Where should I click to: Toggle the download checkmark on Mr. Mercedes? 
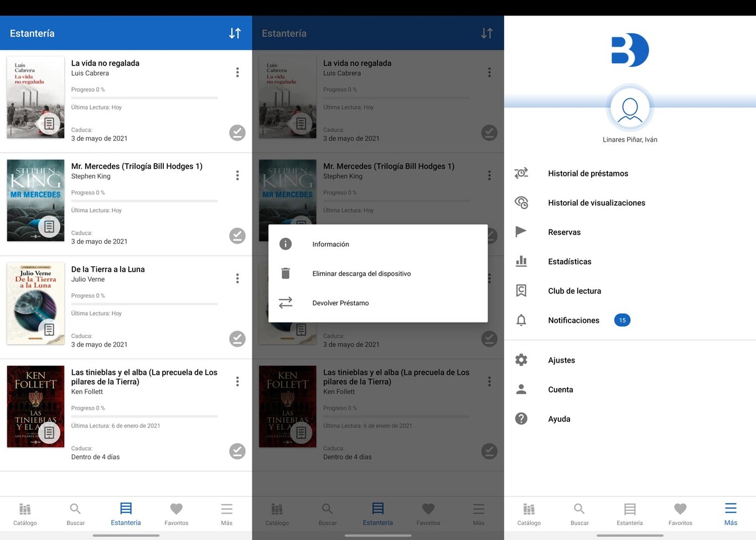click(x=237, y=236)
